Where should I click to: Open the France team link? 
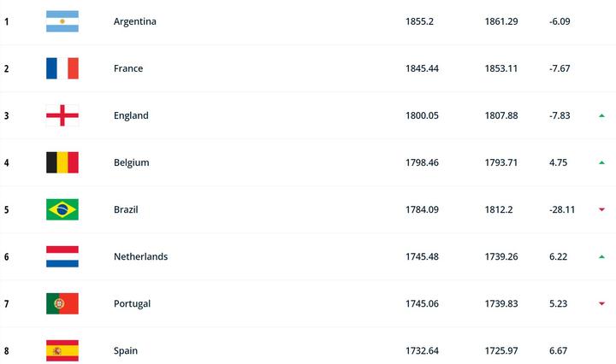(x=128, y=68)
